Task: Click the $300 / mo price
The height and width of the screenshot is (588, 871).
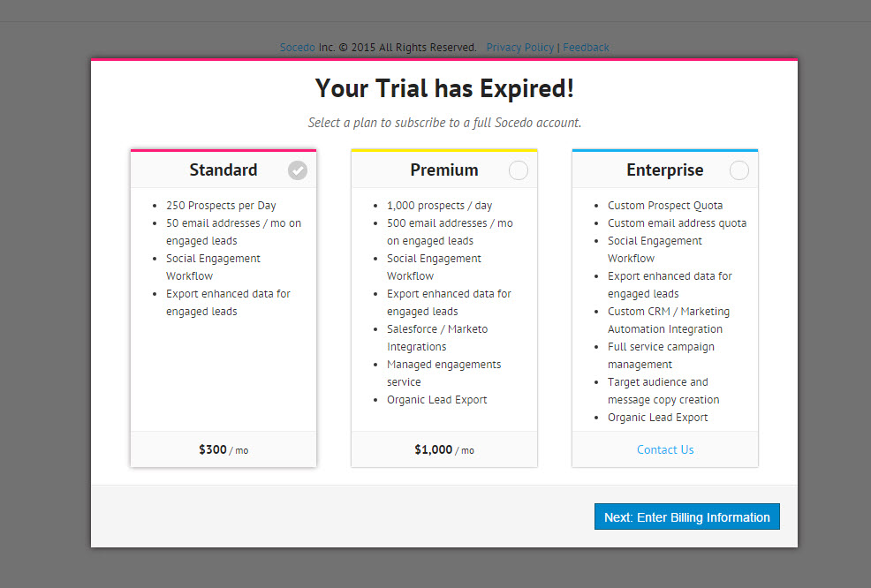Action: coord(223,449)
